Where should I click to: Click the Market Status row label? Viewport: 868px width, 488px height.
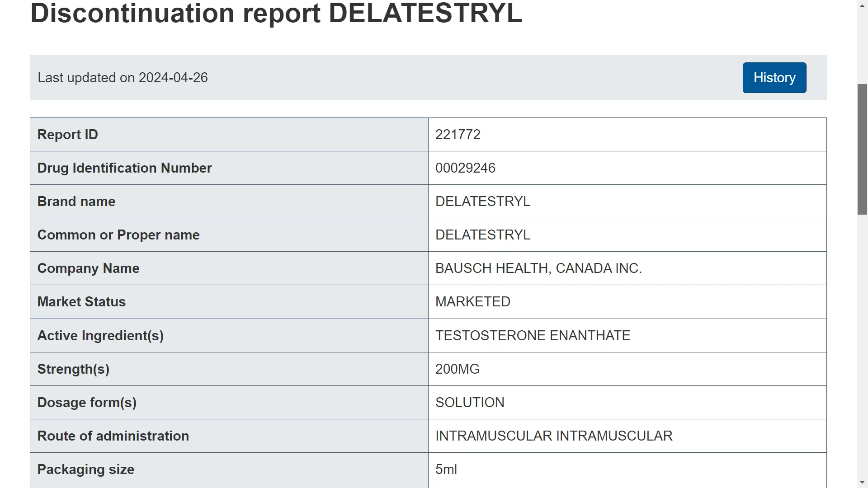(x=81, y=302)
